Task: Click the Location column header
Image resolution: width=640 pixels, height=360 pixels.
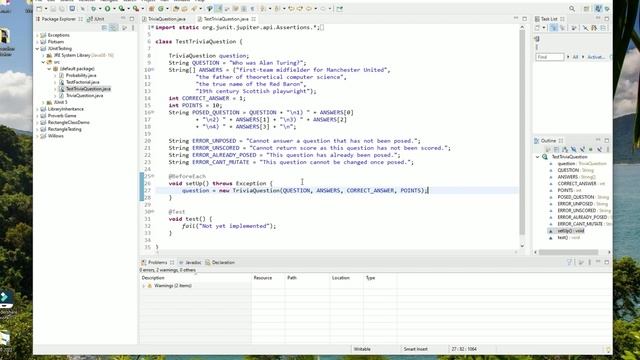Action: click(347, 278)
